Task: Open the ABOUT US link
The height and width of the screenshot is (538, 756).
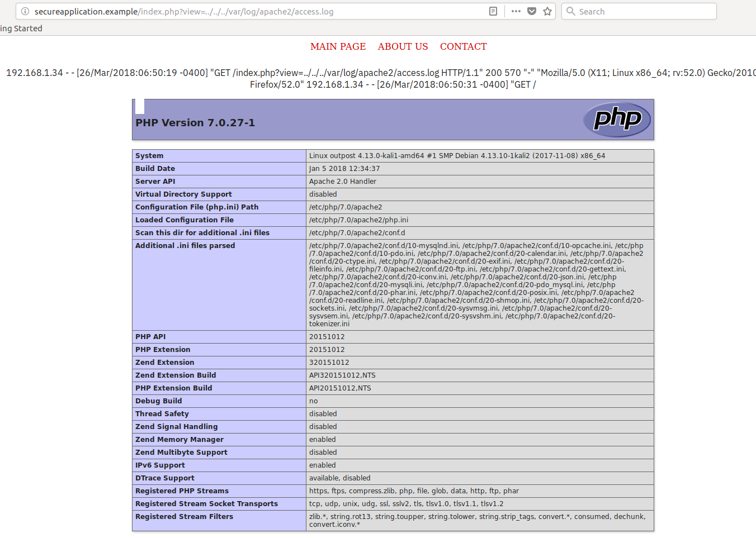Action: tap(403, 46)
